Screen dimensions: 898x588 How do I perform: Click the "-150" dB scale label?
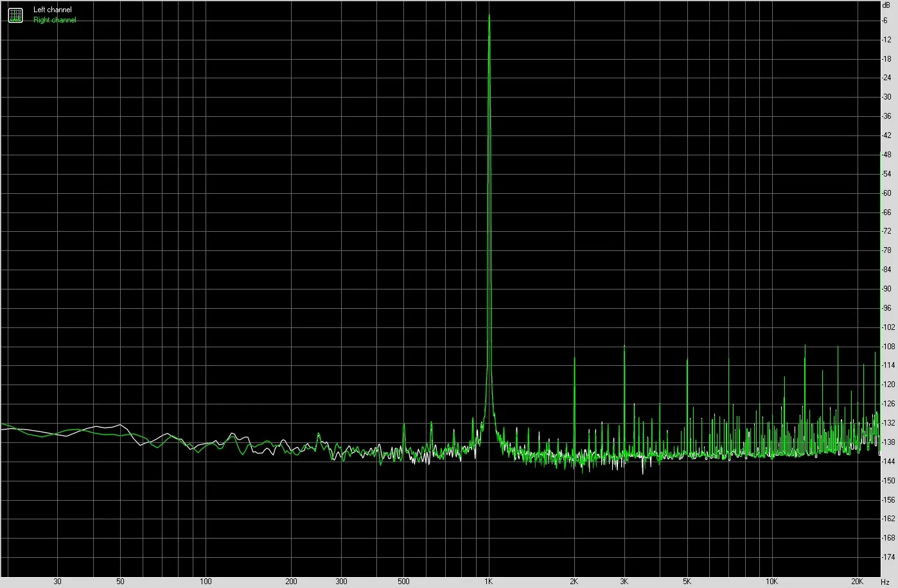tap(888, 481)
